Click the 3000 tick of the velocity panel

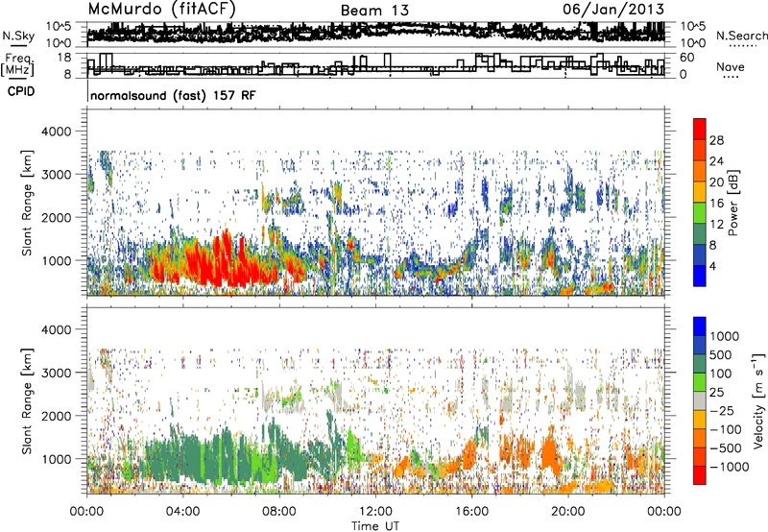(x=56, y=373)
